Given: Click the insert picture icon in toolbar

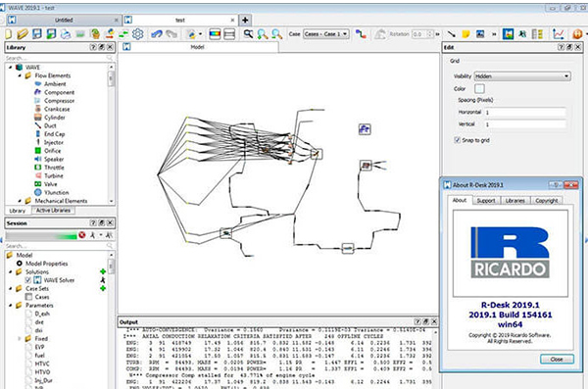Looking at the screenshot, I should pos(480,34).
